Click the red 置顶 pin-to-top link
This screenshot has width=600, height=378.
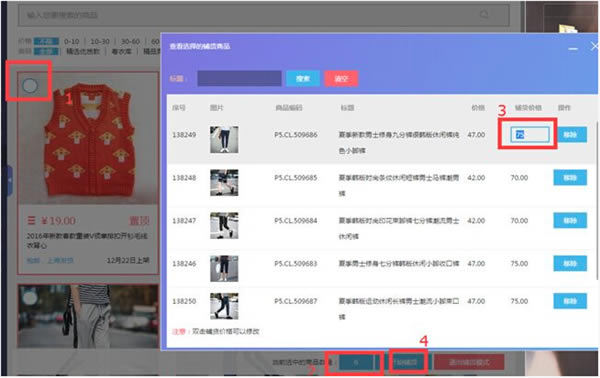coord(139,221)
